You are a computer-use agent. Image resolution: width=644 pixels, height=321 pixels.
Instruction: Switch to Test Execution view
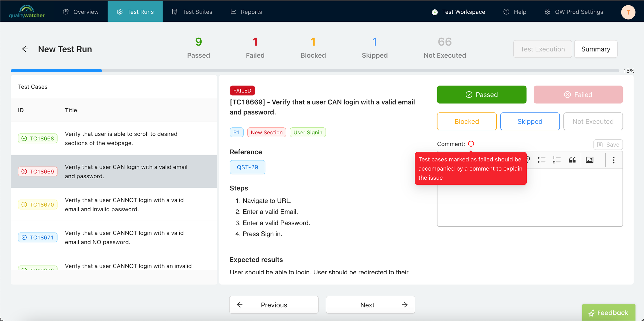542,49
